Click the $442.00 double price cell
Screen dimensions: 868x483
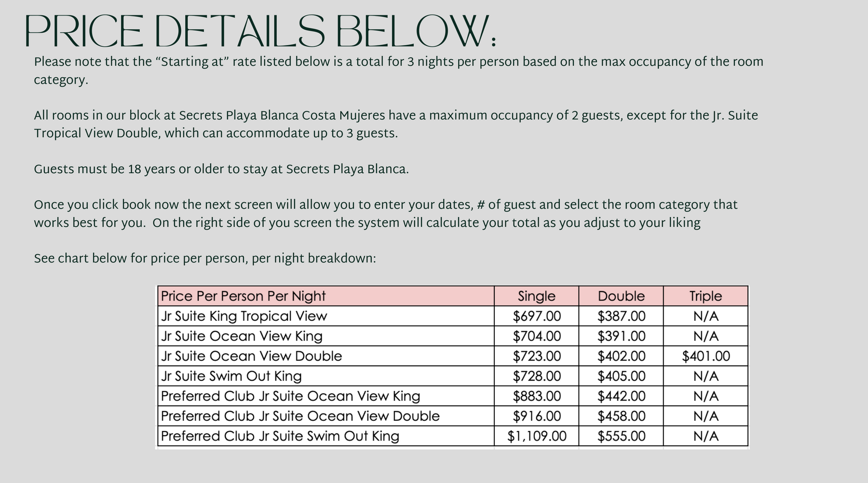click(x=621, y=396)
